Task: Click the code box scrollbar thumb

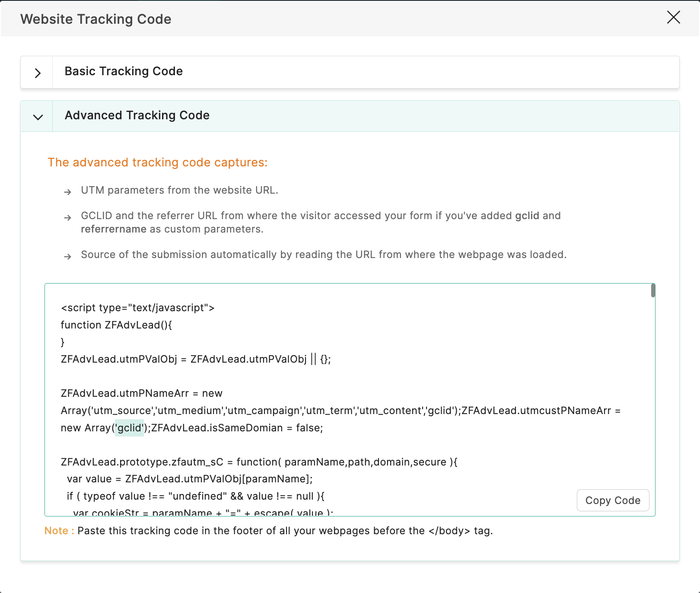Action: click(x=652, y=291)
